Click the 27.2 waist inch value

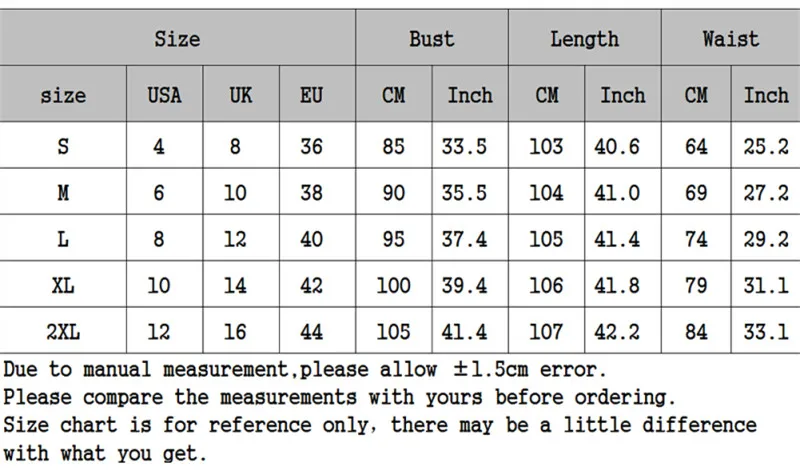[765, 193]
